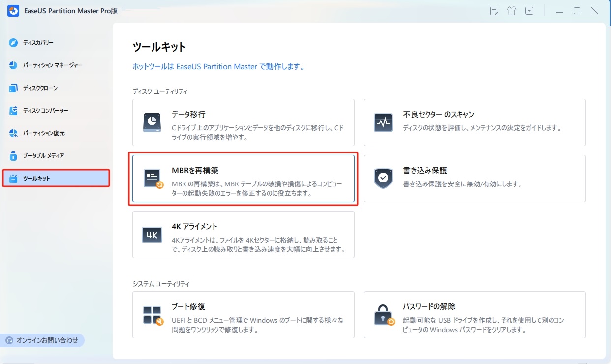The width and height of the screenshot is (611, 364).
Task: Open オンラインお問い合わせ support button
Action: 43,340
